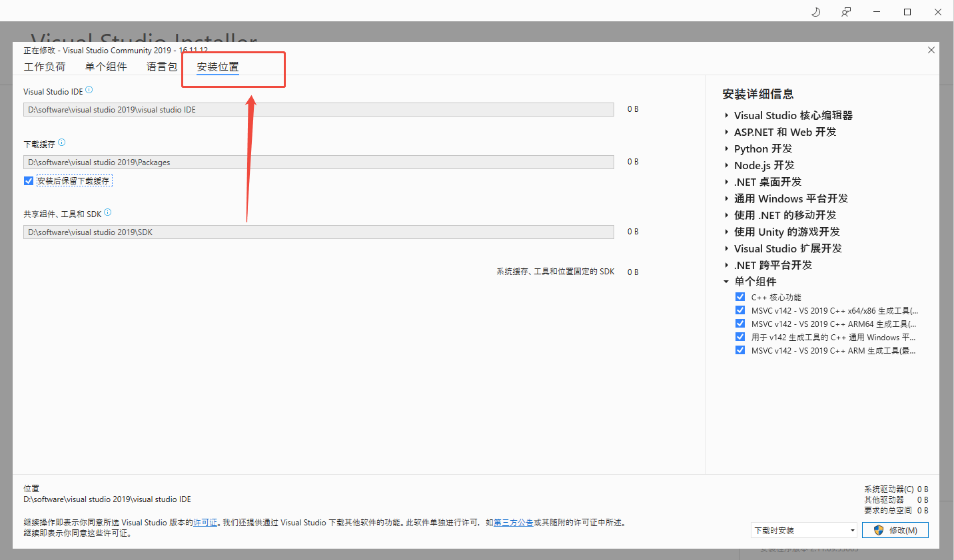Screen dimensions: 954x560
Task: Open the 许可证 link
Action: coord(205,523)
